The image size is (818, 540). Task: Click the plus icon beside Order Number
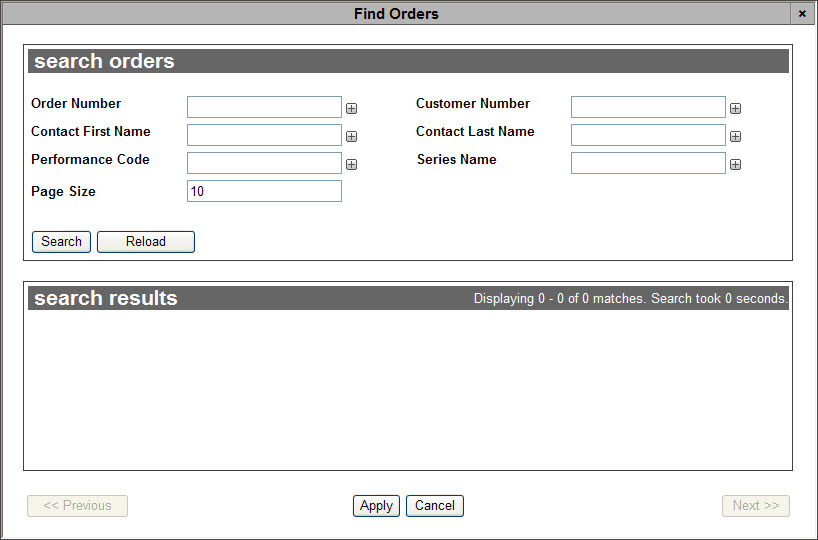352,109
